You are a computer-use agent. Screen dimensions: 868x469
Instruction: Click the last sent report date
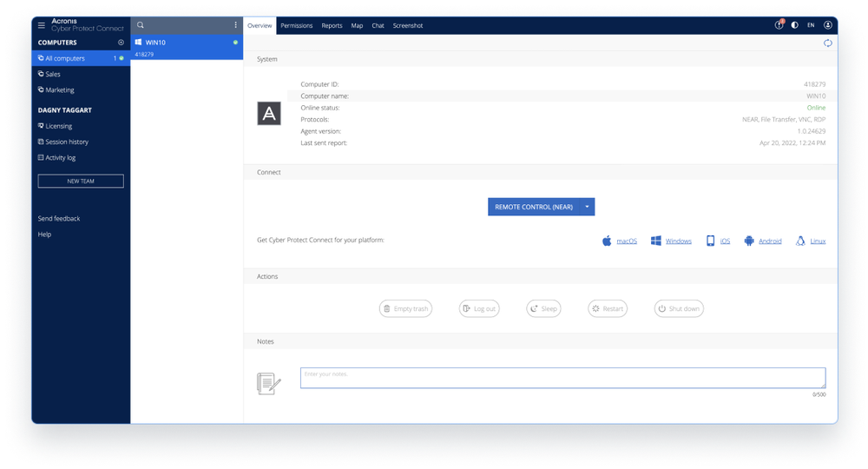pyautogui.click(x=792, y=142)
